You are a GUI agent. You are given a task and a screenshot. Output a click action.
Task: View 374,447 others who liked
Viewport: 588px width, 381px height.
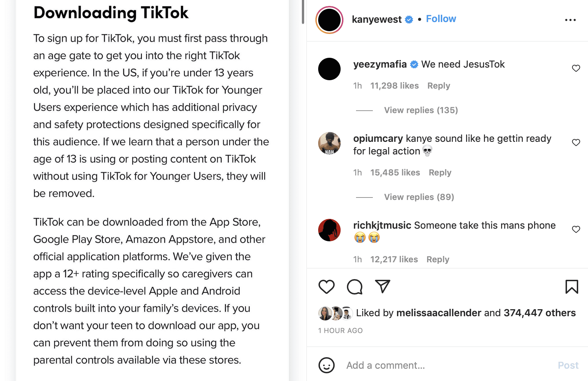[539, 313]
